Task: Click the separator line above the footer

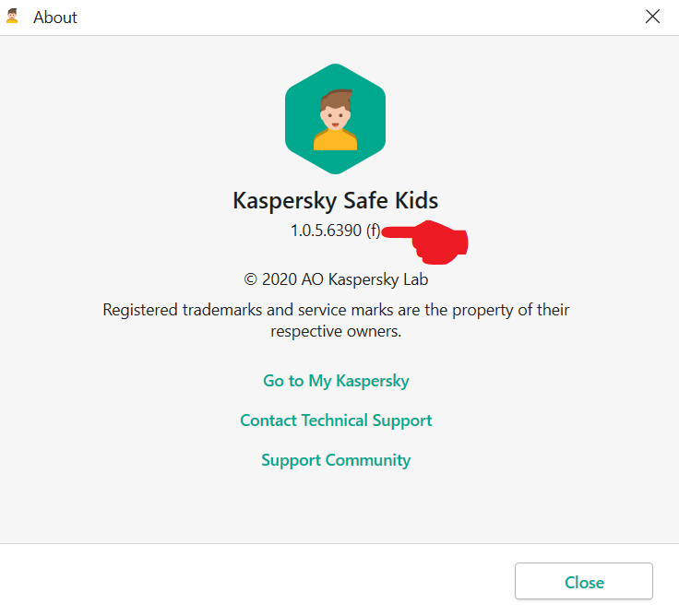Action: (x=336, y=543)
